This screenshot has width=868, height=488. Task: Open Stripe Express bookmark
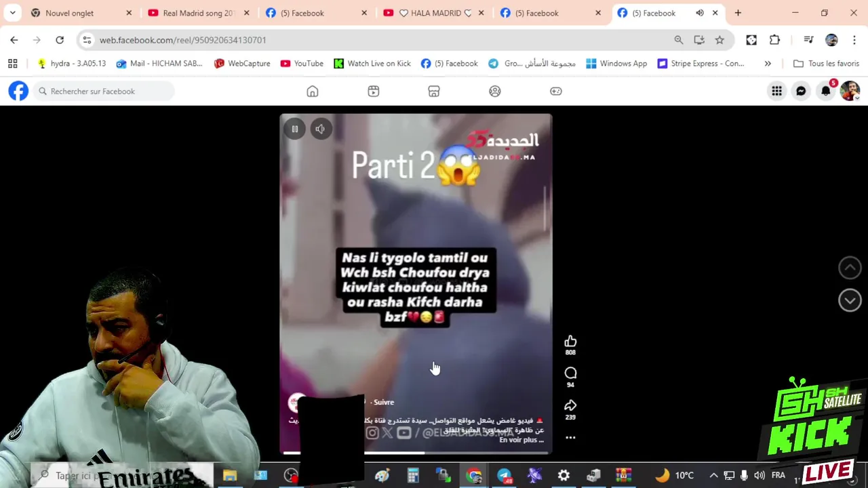tap(701, 63)
